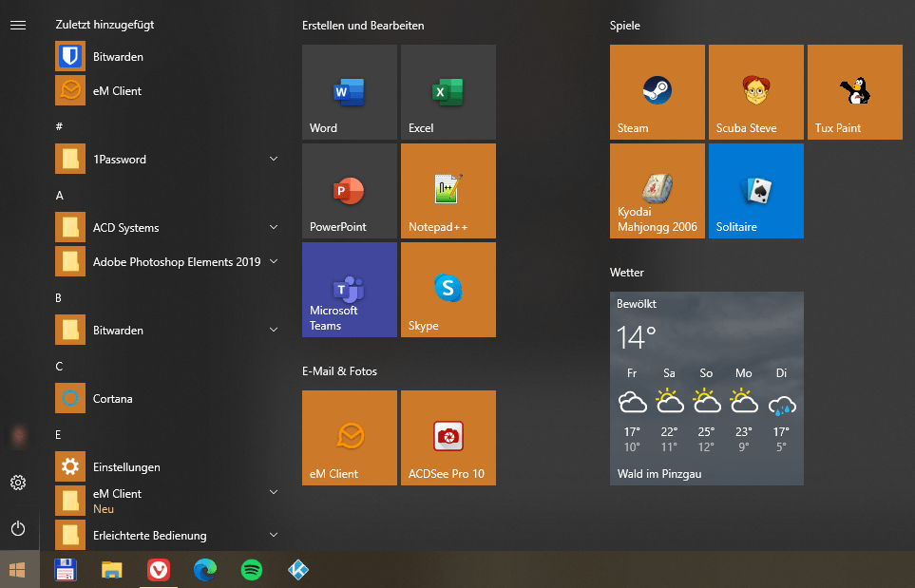This screenshot has height=588, width=915.
Task: Expand Adobe Photoshop Elements 2019 folder chevron
Action: pos(274,261)
